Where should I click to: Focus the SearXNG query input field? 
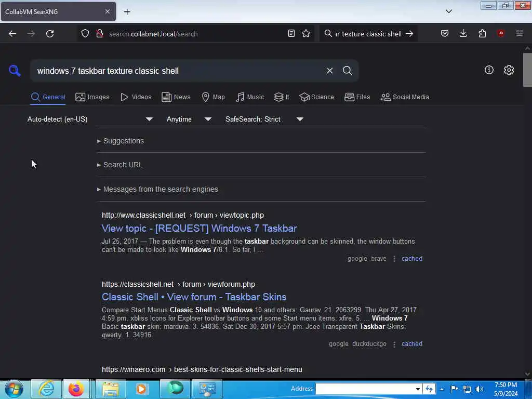coord(178,71)
